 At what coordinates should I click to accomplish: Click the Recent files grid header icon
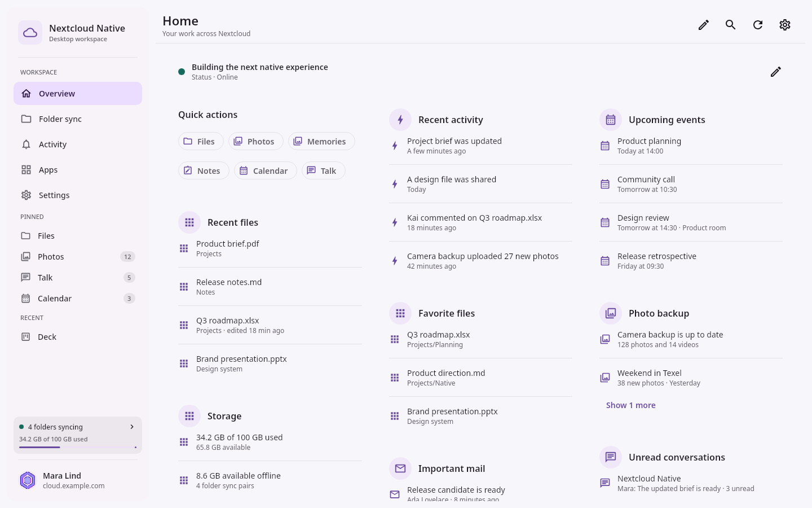click(x=189, y=222)
